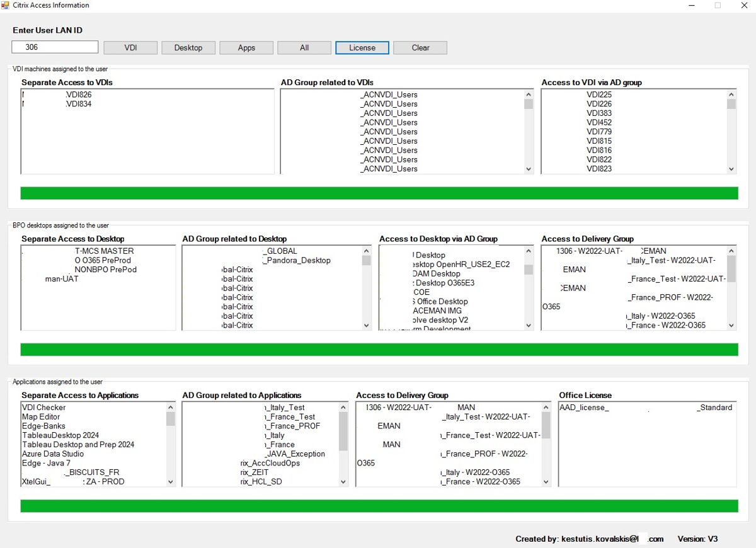Clear results with the Clear button
This screenshot has width=756, height=548.
click(x=420, y=48)
